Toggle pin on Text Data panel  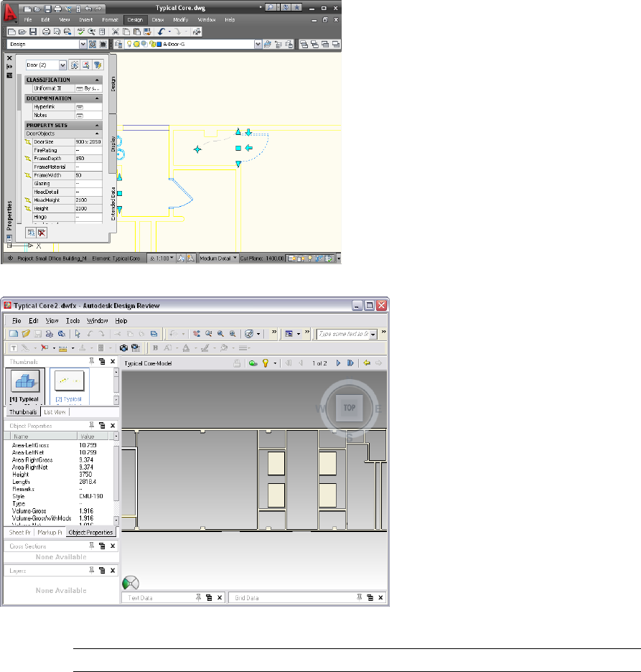[x=198, y=597]
